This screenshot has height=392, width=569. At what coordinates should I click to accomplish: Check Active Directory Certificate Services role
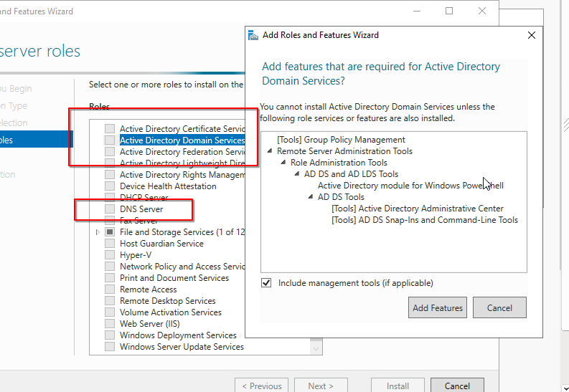[x=110, y=128]
